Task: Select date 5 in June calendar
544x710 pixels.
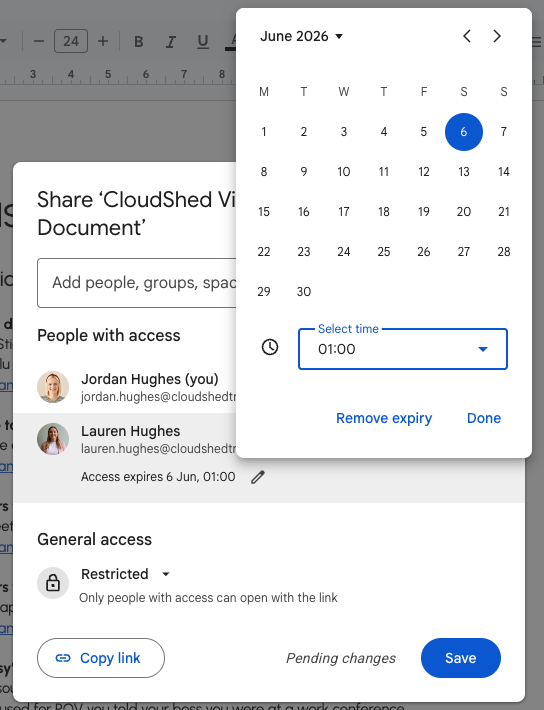Action: point(424,132)
